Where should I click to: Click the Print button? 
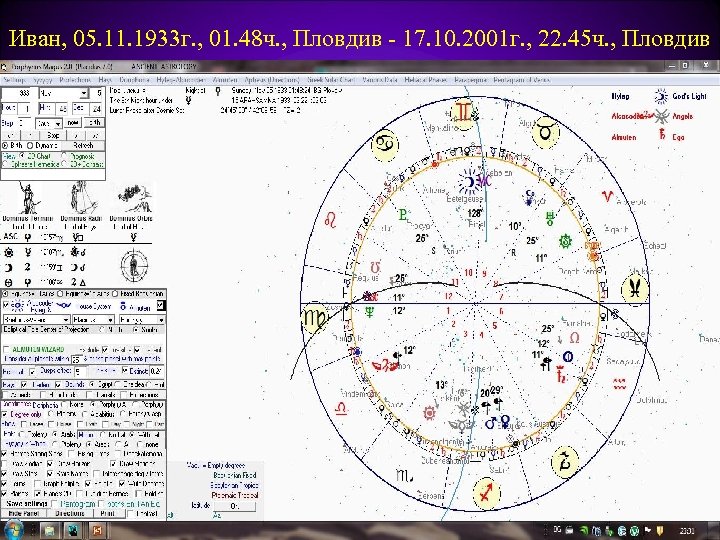107,514
